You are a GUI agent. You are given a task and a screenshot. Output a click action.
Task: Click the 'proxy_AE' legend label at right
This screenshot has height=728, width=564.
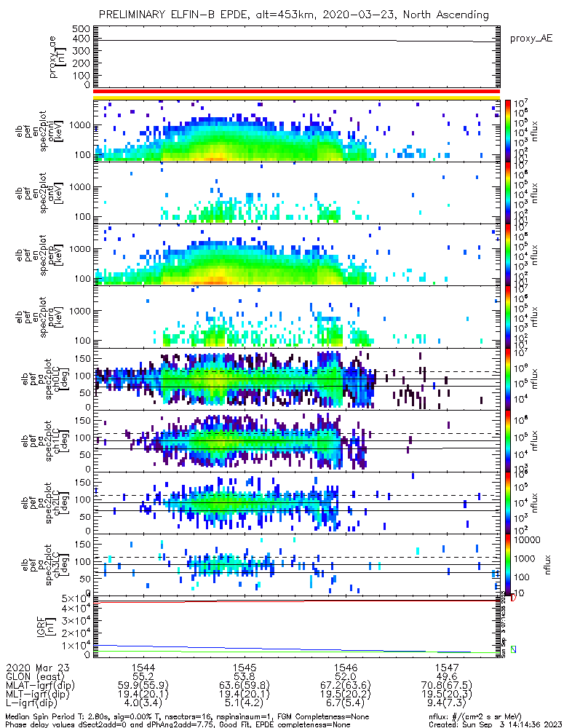click(531, 39)
